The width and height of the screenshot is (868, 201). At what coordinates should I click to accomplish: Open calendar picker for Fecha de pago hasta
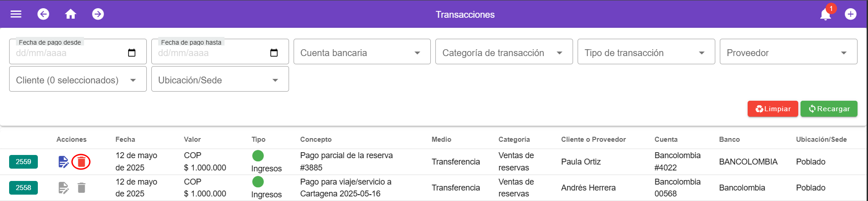(x=274, y=53)
